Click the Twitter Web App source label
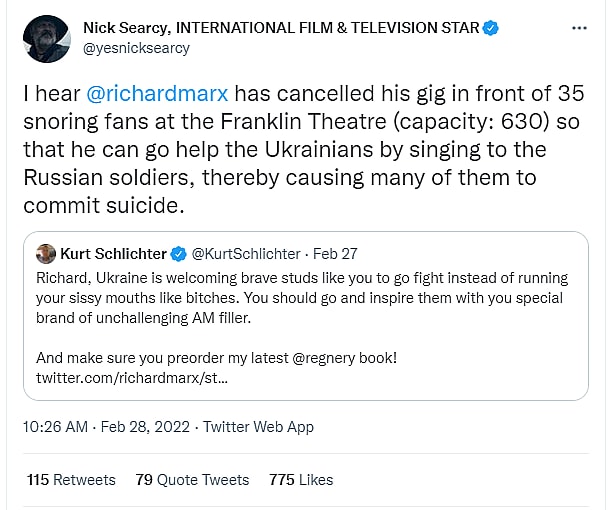This screenshot has width=612, height=510. pyautogui.click(x=258, y=427)
